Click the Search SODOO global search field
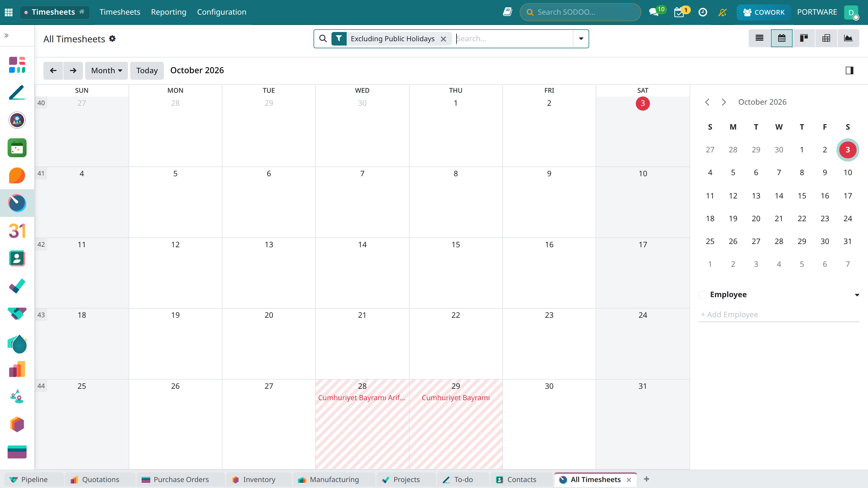 [x=580, y=12]
